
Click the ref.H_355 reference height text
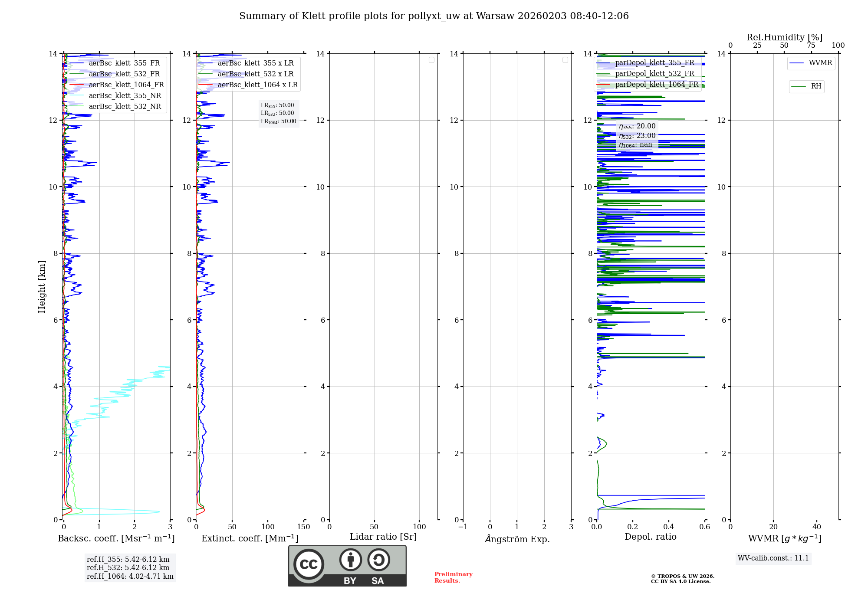click(128, 559)
